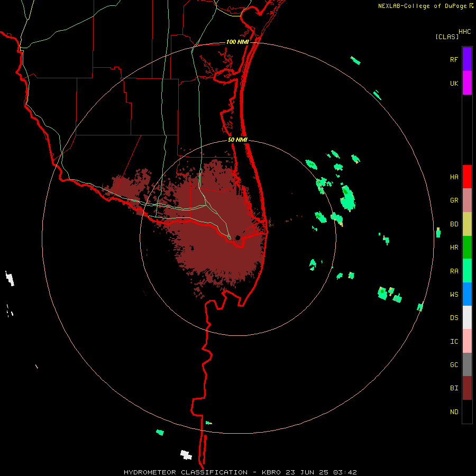Click the RF legend label
Image resolution: width=476 pixels, height=476 pixels.
(x=454, y=60)
